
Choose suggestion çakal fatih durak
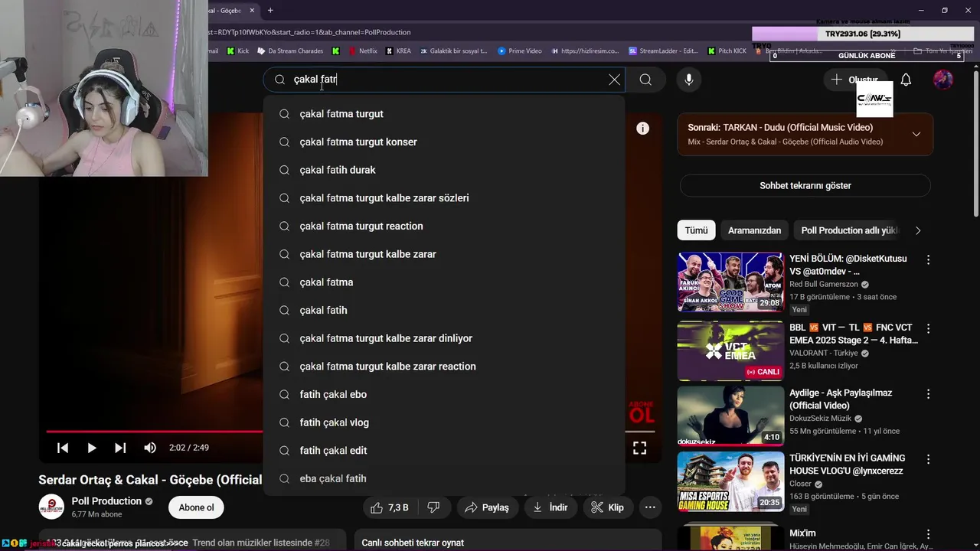coord(444,170)
